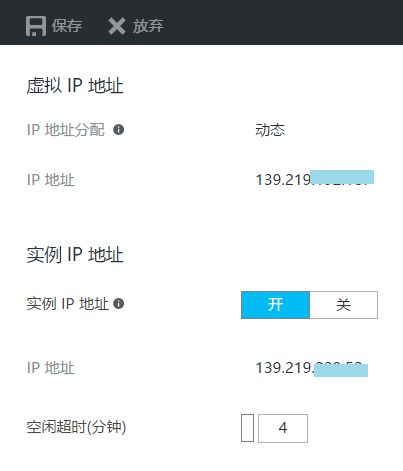Screen dimensions: 403x471
Task: Click the IP 地址分配 label
Action: pos(66,130)
